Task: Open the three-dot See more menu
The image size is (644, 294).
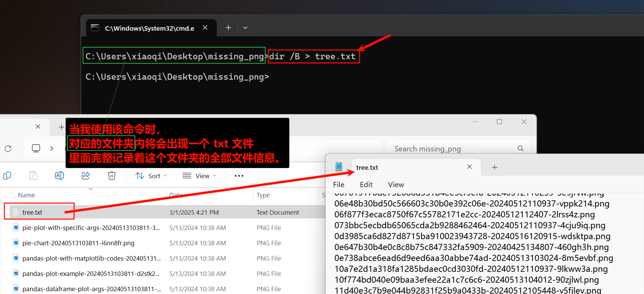Action: 239,176
